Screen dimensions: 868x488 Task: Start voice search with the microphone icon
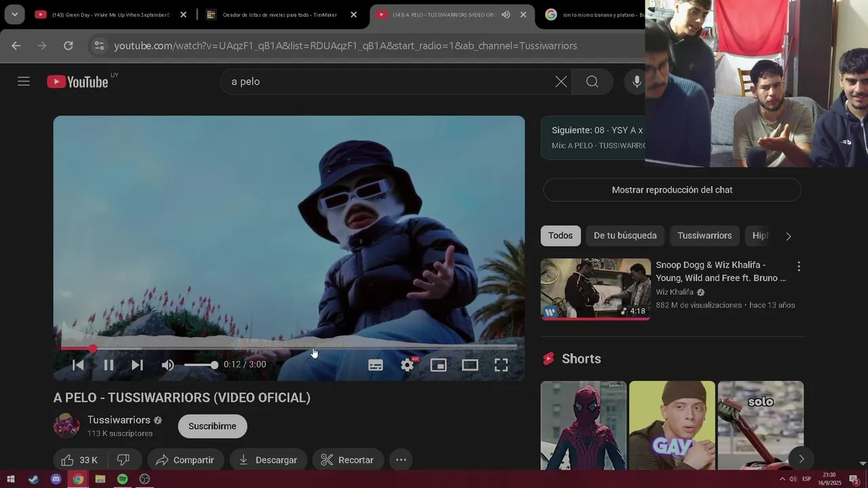[x=637, y=81]
